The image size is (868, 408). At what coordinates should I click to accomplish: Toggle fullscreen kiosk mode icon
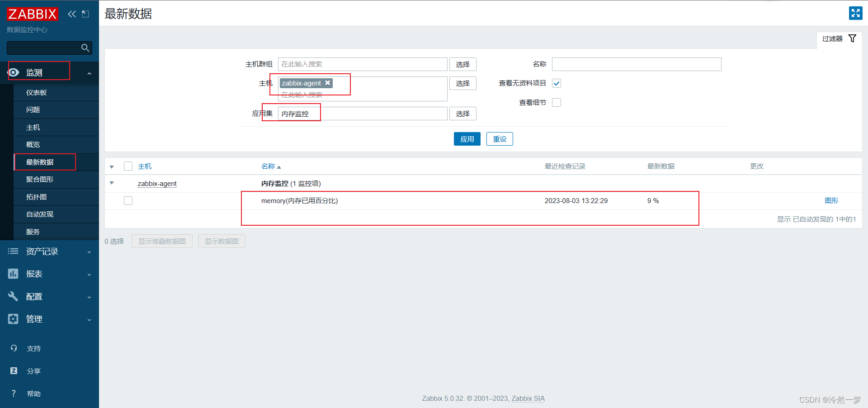coord(855,13)
